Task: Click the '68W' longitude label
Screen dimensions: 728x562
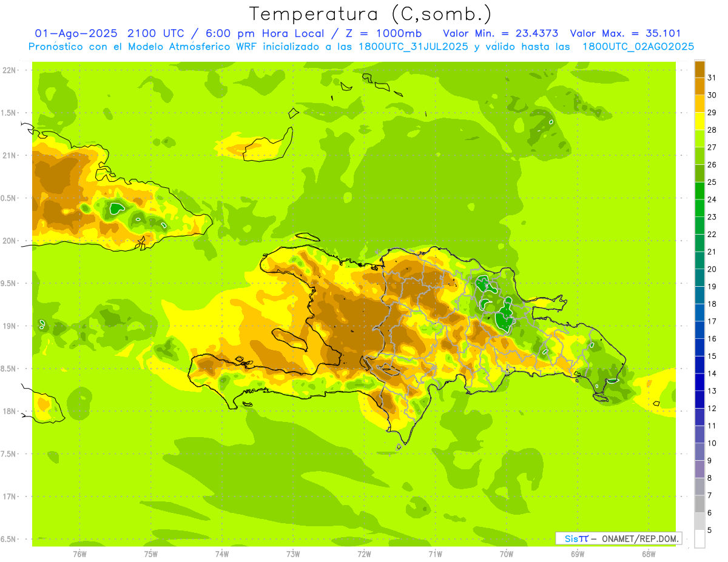Action: click(x=648, y=554)
